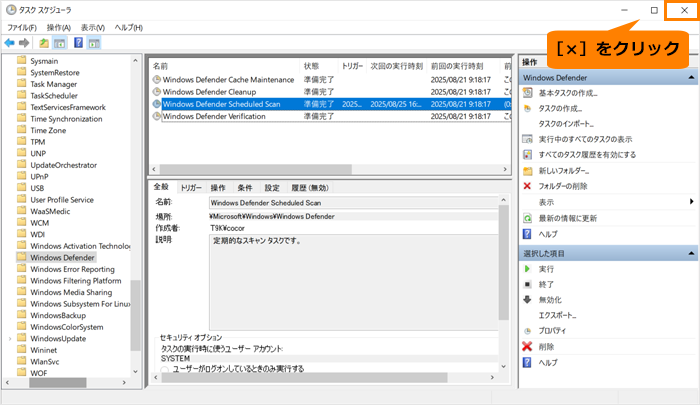This screenshot has height=405, width=700.
Task: Click clock icon of Windows Defender Cache Maintenance
Action: [x=157, y=79]
